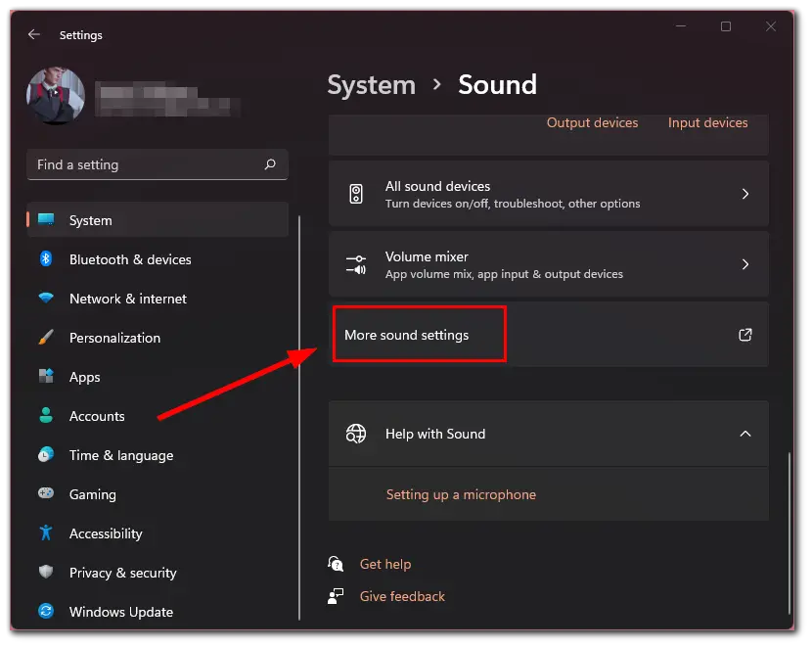Click the Network wifi icon
The width and height of the screenshot is (812, 648).
coord(46,298)
